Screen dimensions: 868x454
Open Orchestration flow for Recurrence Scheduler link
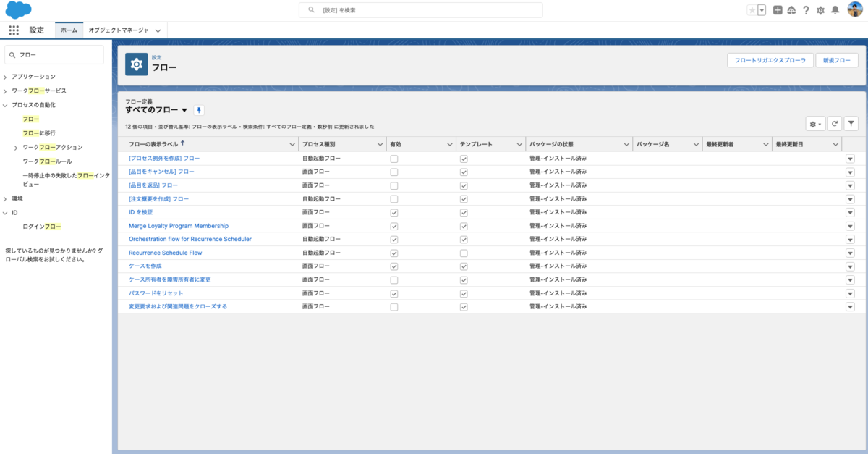pyautogui.click(x=190, y=239)
